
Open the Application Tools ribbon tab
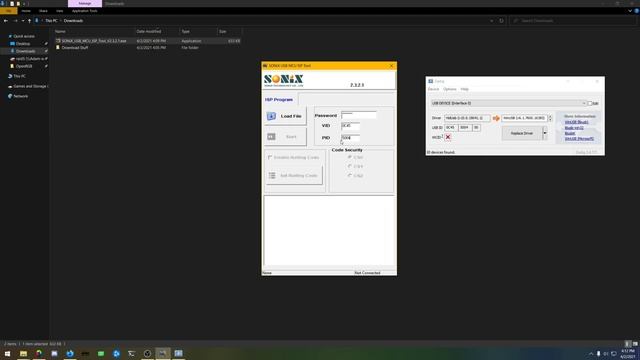[x=85, y=11]
